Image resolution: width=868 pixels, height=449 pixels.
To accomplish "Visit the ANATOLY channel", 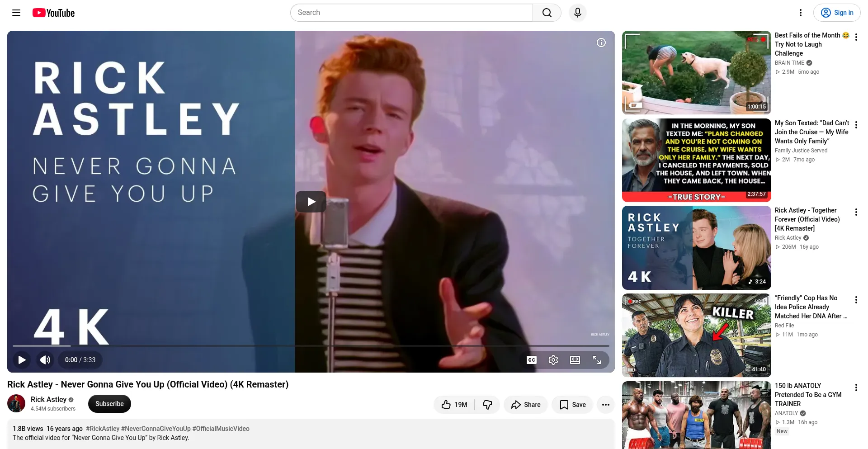I will [786, 413].
